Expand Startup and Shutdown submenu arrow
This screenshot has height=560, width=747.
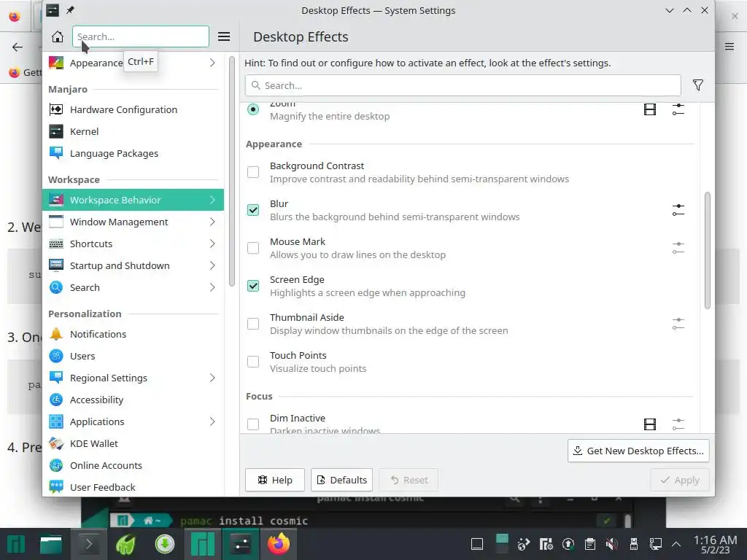click(212, 265)
